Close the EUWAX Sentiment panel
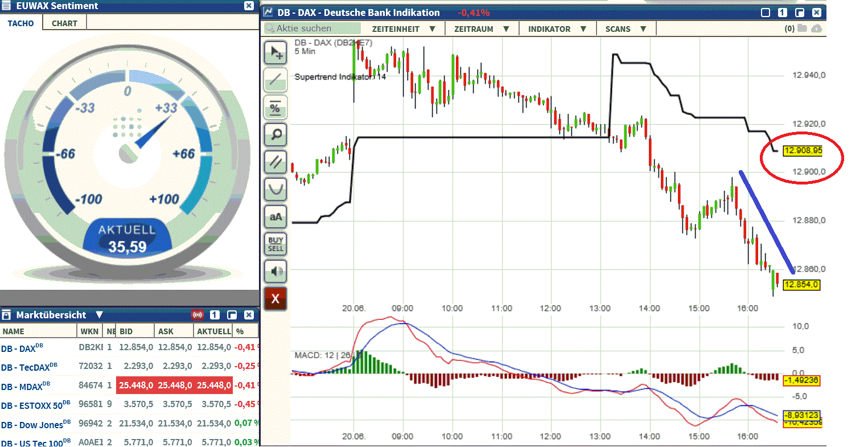The width and height of the screenshot is (868, 447). point(249,6)
